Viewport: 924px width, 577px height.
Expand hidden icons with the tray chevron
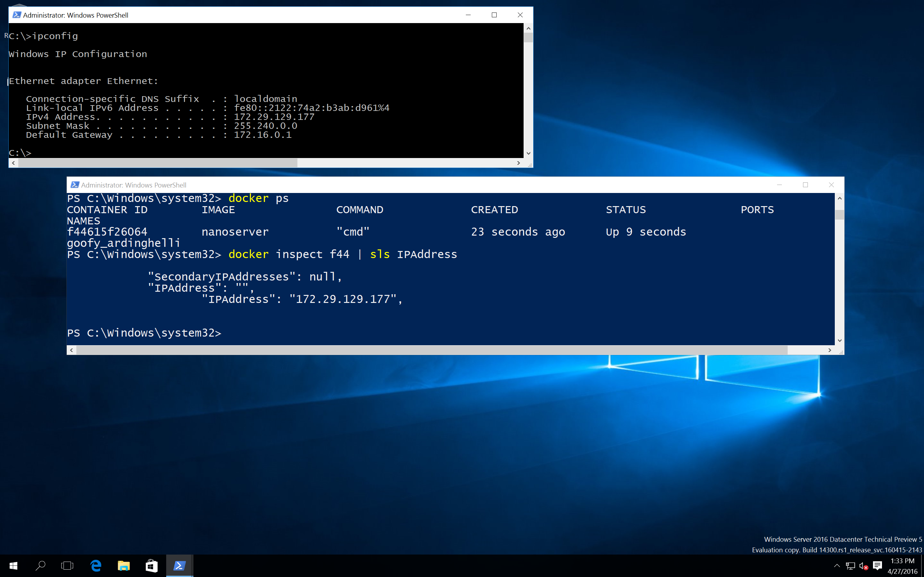[836, 565]
